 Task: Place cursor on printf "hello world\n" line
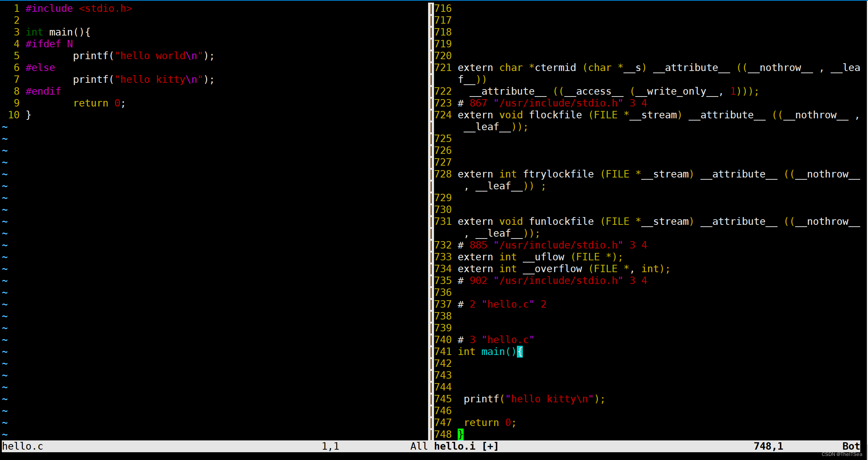point(144,55)
